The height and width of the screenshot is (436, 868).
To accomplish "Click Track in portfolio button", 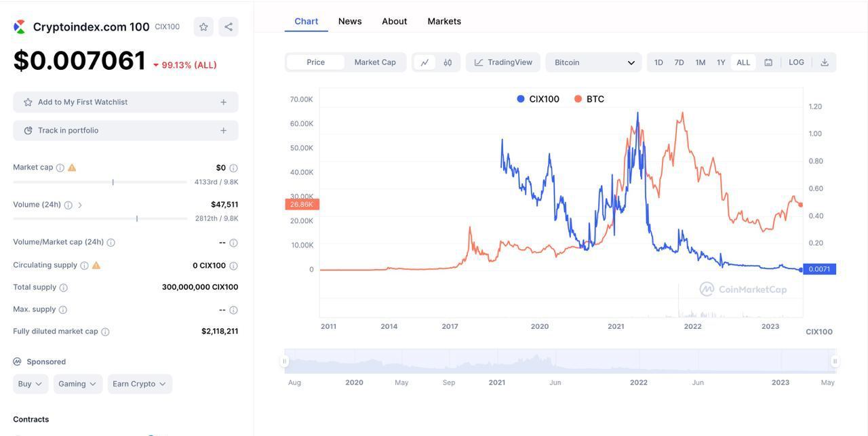I will click(125, 130).
